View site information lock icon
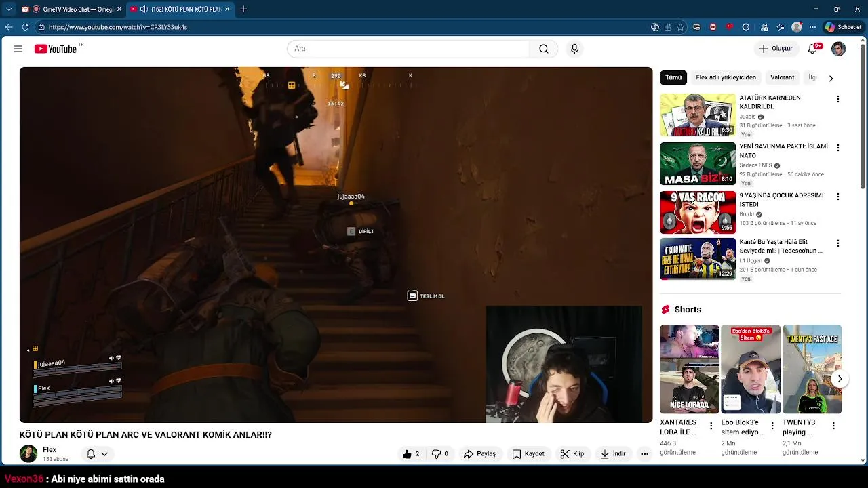Image resolution: width=868 pixels, height=488 pixels. pyautogui.click(x=41, y=27)
